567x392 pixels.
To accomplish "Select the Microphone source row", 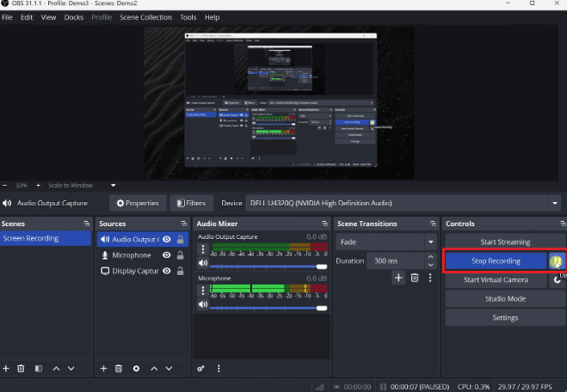I will pyautogui.click(x=143, y=255).
